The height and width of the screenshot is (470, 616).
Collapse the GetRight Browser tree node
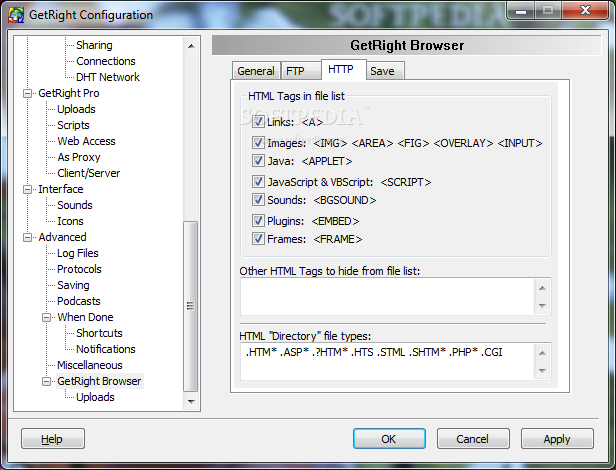pyautogui.click(x=46, y=381)
